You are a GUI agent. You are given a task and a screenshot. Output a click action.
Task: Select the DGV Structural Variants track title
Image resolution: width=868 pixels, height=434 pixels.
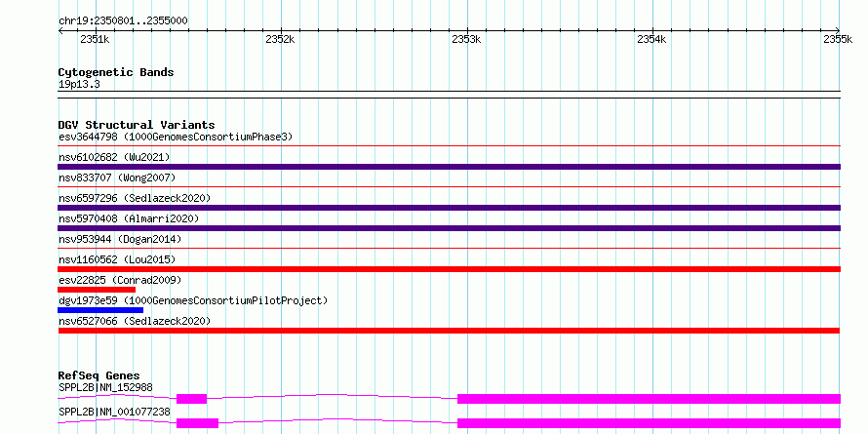(137, 125)
